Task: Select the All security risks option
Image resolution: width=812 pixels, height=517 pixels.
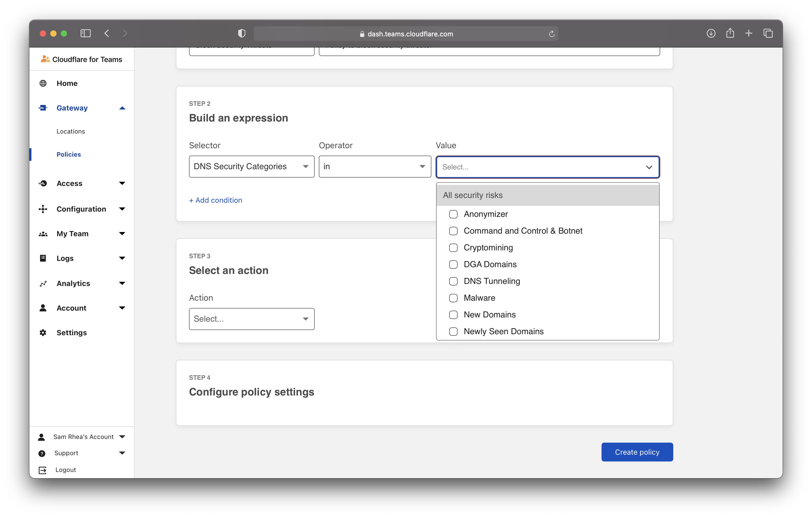Action: 473,195
